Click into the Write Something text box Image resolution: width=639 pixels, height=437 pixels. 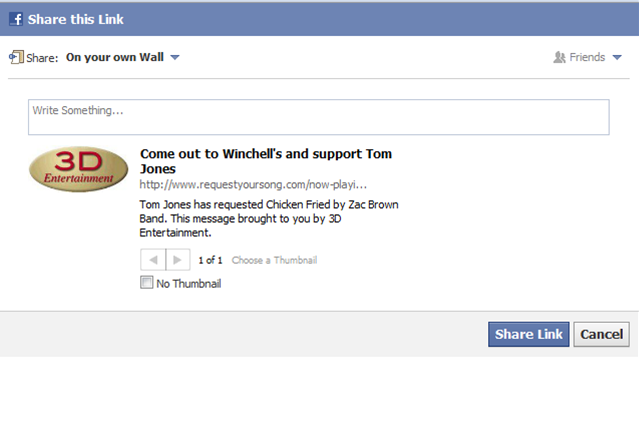318,116
